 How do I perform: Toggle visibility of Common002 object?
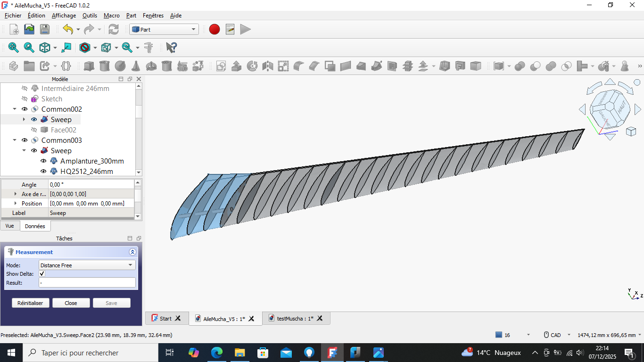point(25,109)
